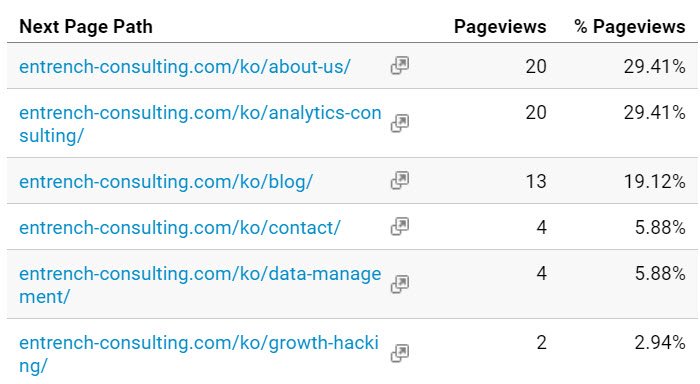Open the /ko/data-management/ path link
This screenshot has width=700, height=384.
point(200,285)
